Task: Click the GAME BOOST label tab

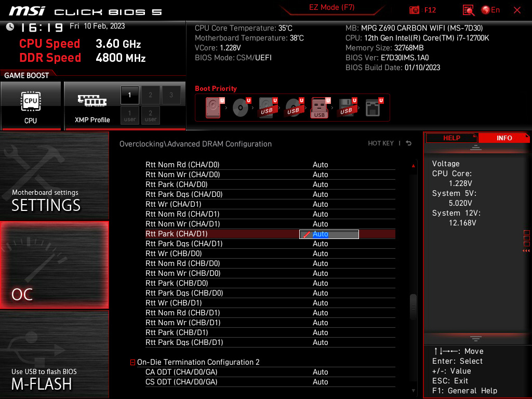Action: click(26, 75)
